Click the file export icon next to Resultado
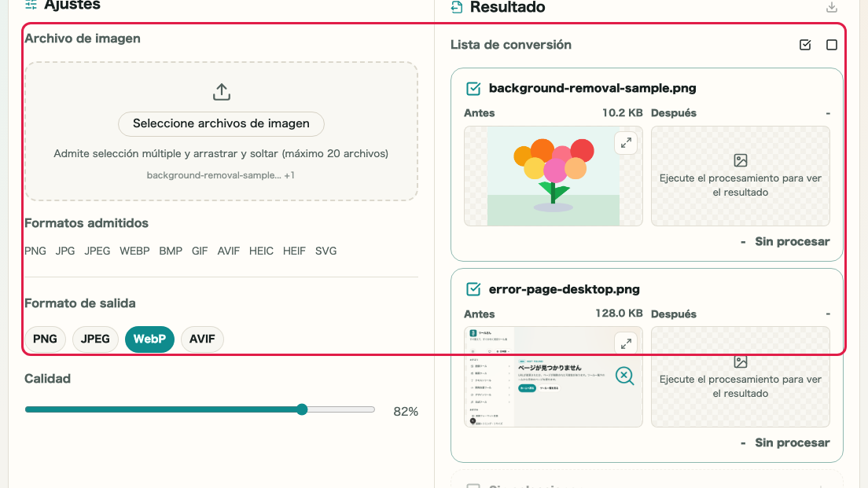The width and height of the screenshot is (868, 488). point(457,7)
